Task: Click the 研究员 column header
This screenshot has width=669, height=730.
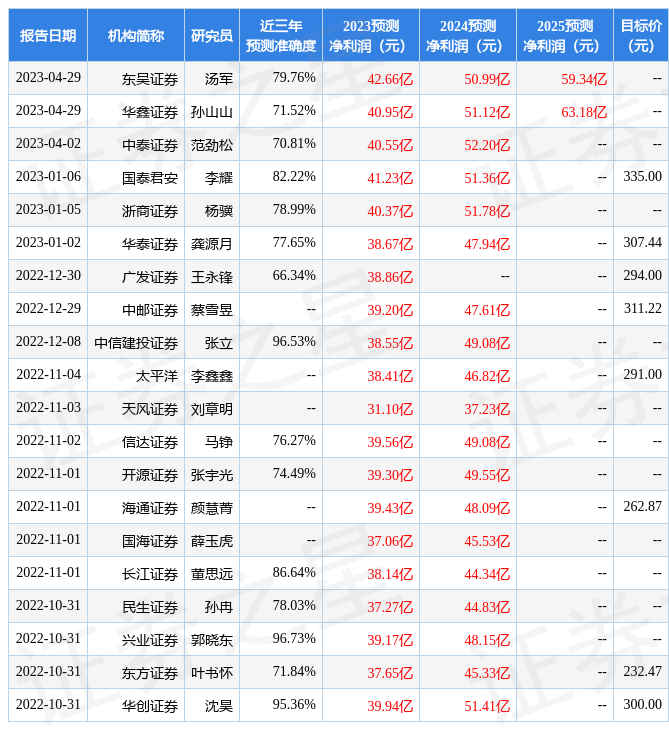Action: (212, 35)
